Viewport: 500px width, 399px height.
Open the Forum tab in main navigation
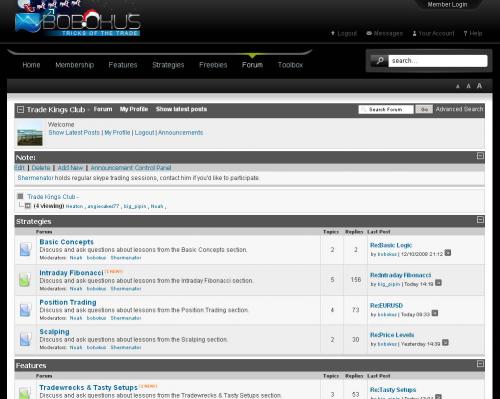[252, 65]
